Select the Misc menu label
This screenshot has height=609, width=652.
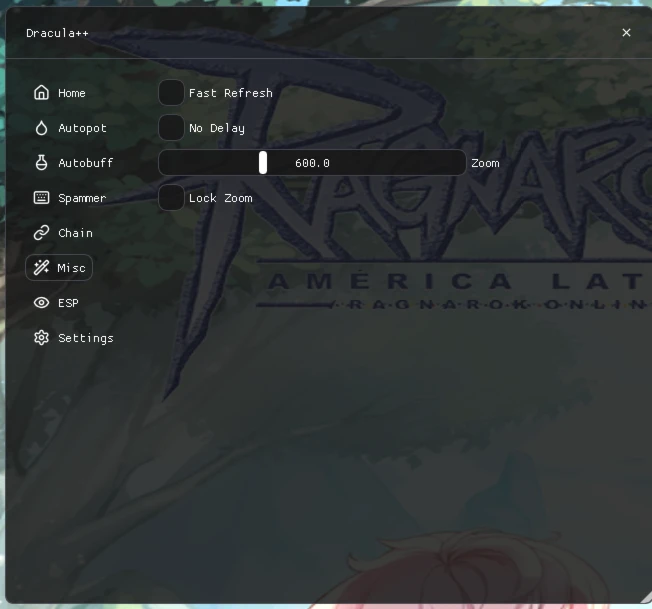[71, 268]
